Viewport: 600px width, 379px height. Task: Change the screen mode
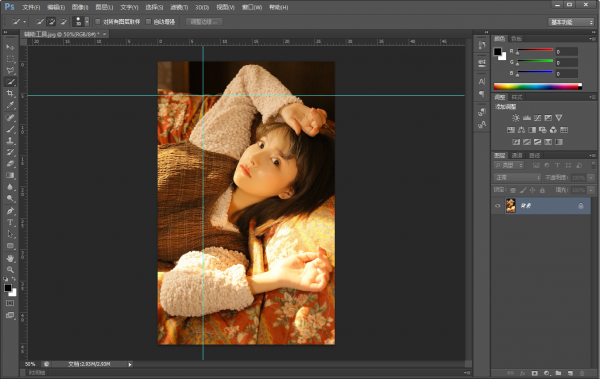10,315
